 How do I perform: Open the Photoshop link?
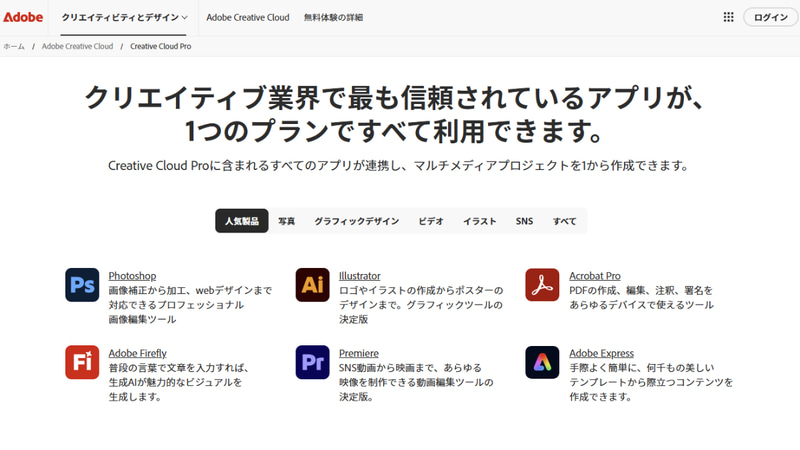click(x=132, y=276)
